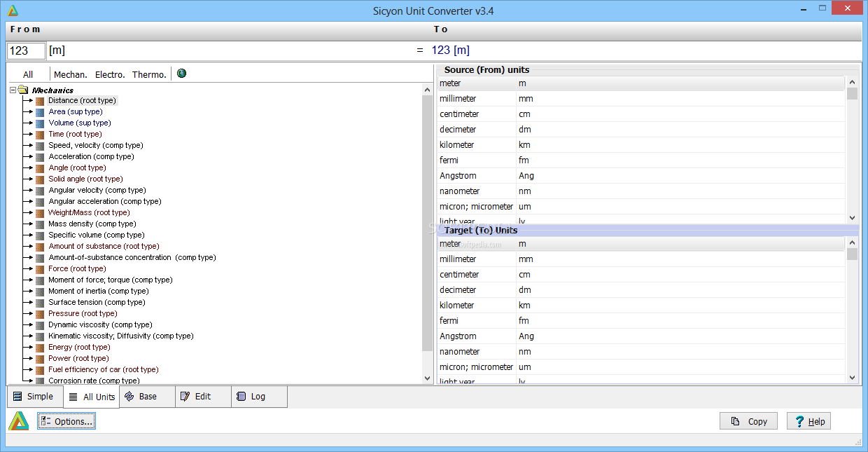Open the Base tab
Screen dimensions: 868x452
147,397
